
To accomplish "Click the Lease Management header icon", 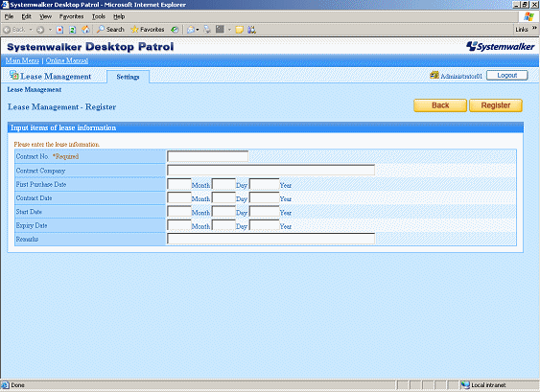I will (x=13, y=75).
